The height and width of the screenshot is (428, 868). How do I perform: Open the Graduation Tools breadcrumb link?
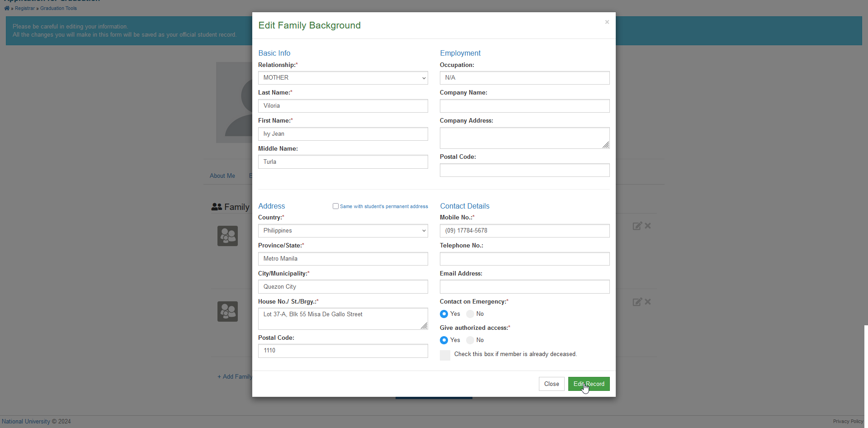(58, 8)
